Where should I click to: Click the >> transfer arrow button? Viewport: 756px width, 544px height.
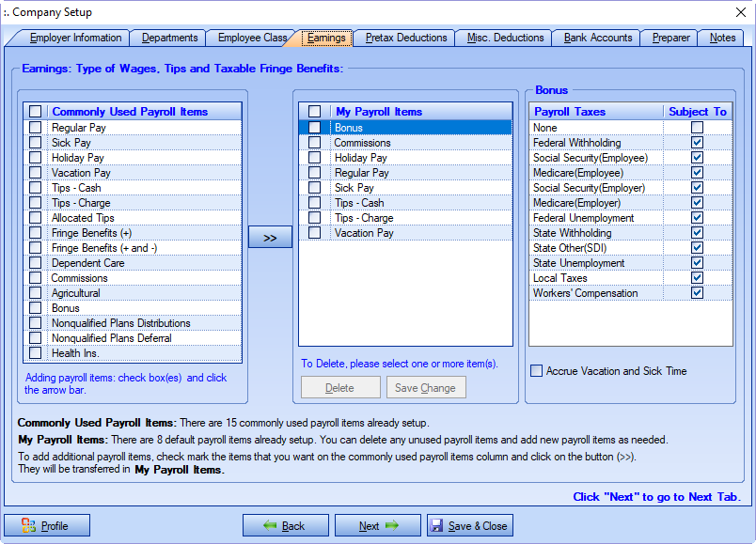click(x=270, y=238)
